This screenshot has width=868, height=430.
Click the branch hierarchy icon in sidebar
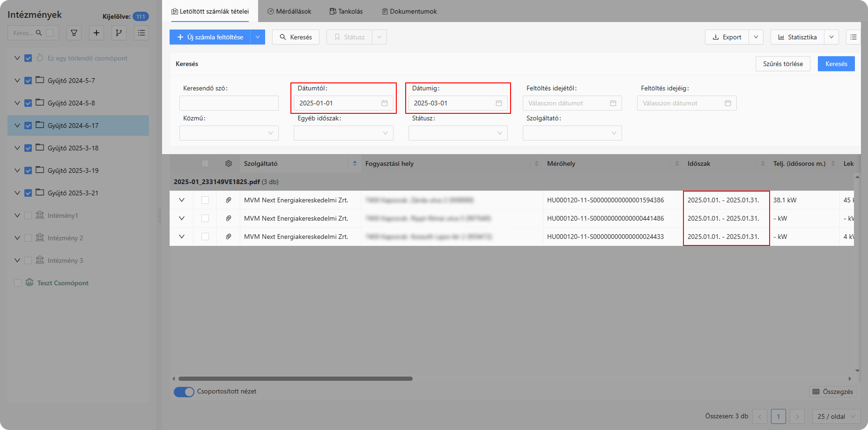(x=119, y=33)
